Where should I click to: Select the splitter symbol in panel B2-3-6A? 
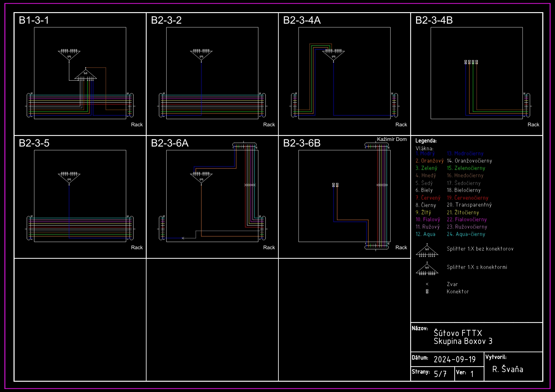pos(201,178)
